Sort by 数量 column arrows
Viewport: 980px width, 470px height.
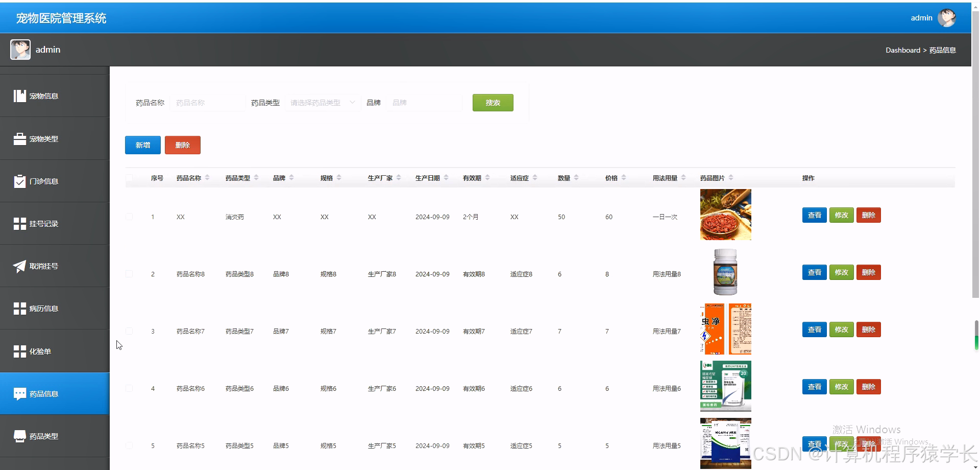point(576,178)
